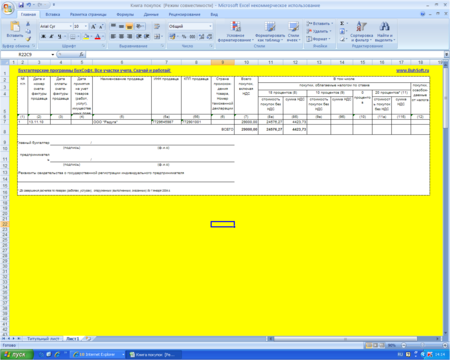The height and width of the screenshot is (360, 450).
Task: Switch to Internet Explorer taskbar button
Action: pos(97,355)
